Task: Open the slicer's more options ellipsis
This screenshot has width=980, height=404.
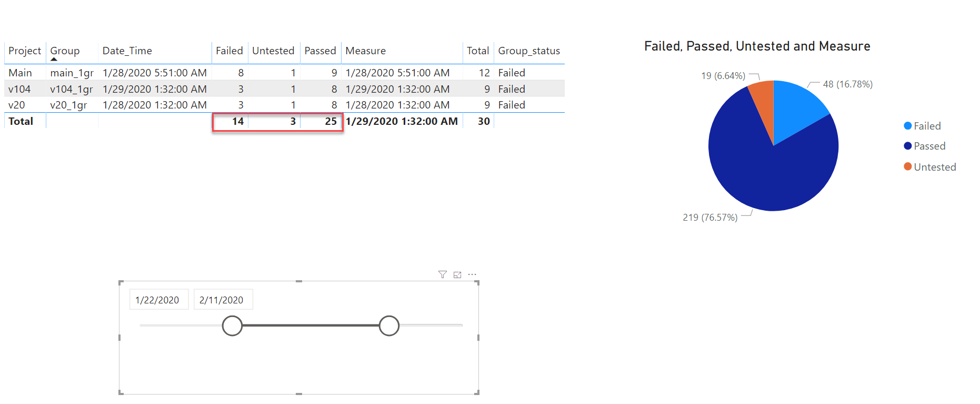Action: tap(472, 274)
